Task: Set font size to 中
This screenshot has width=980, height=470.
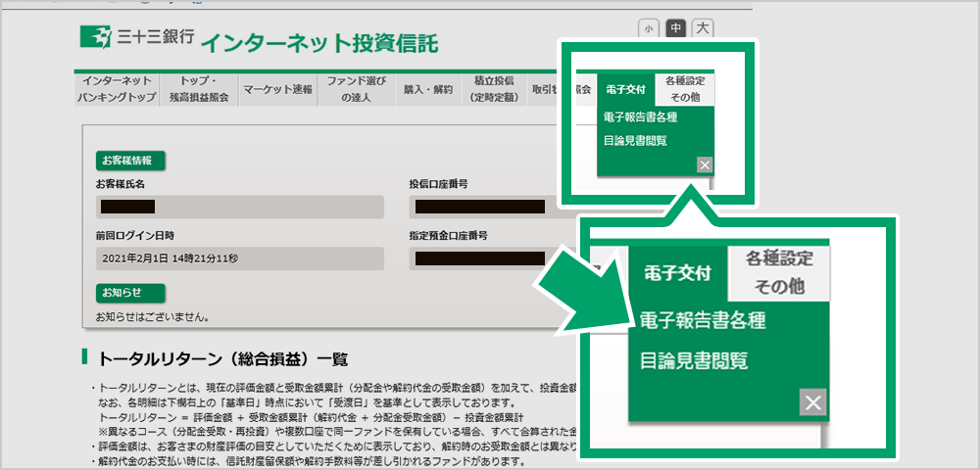Action: 675,28
